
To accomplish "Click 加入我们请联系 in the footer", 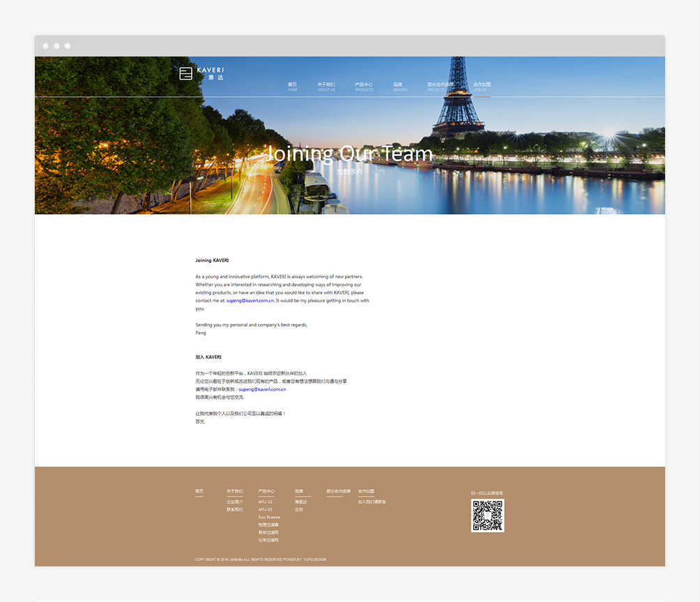I will pyautogui.click(x=372, y=502).
